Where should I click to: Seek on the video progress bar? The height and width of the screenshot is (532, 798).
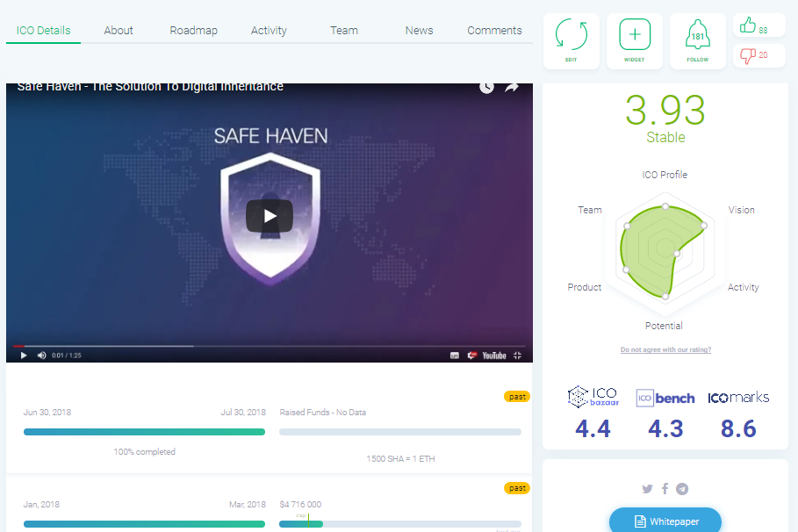pos(270,346)
